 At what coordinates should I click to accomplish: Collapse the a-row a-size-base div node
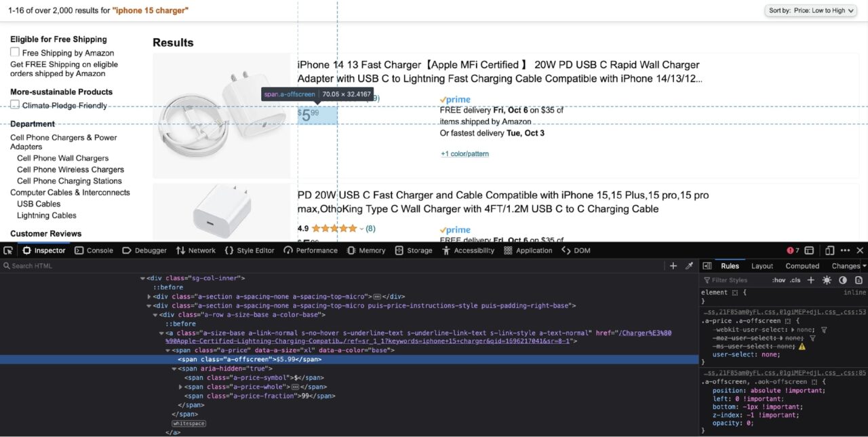(155, 315)
